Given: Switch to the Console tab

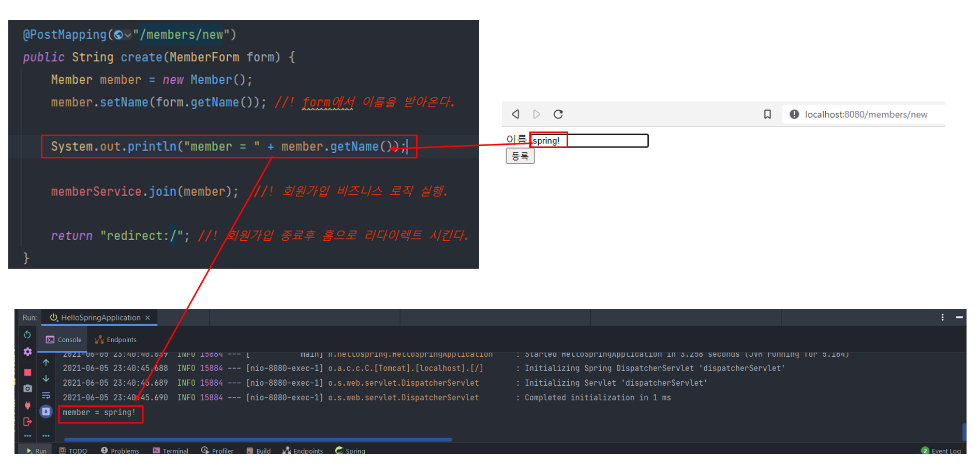Looking at the screenshot, I should [64, 340].
